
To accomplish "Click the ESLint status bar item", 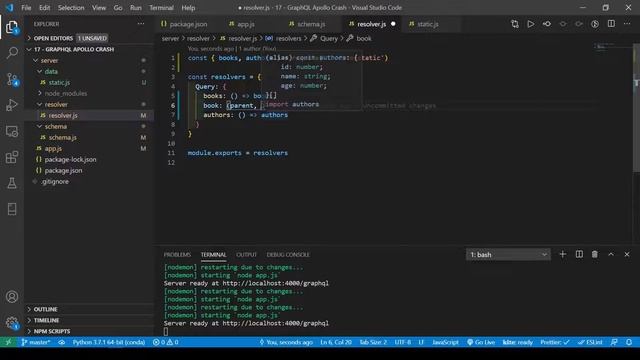I will [590, 342].
